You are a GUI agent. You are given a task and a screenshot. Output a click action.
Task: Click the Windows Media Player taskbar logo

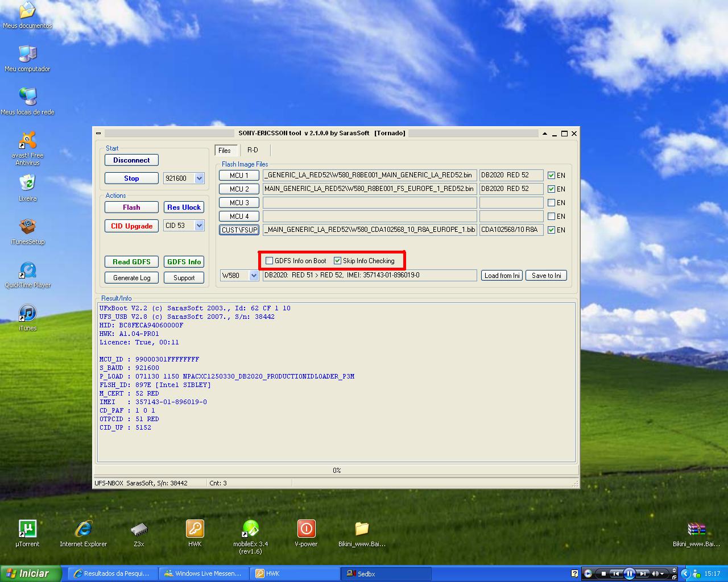point(588,573)
